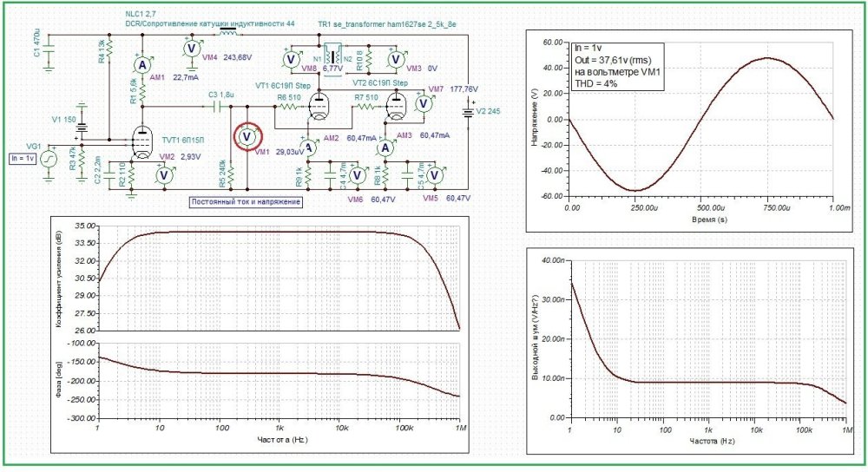
Task: Click the red-circled VM1 voltmeter
Action: 247,136
